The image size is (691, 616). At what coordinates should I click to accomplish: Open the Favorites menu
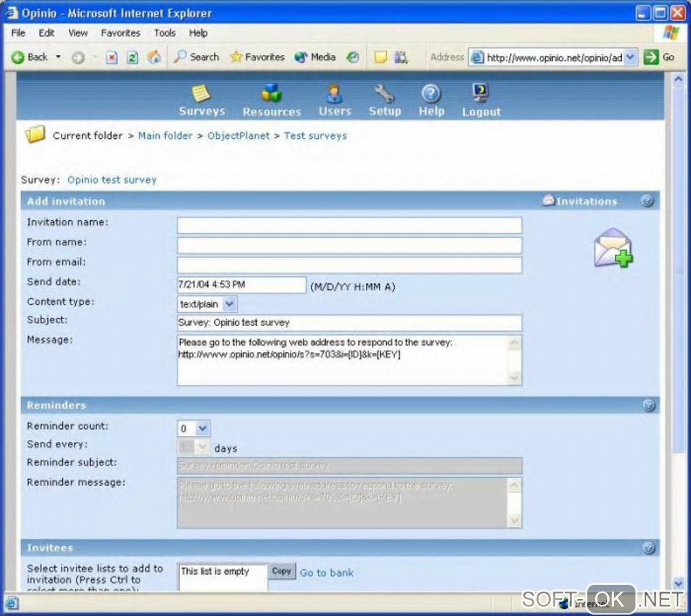coord(121,33)
